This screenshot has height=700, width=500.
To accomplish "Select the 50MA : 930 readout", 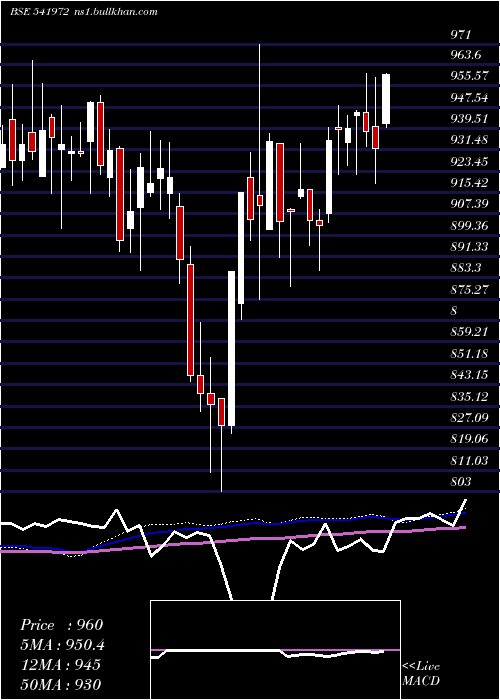I will [x=60, y=684].
